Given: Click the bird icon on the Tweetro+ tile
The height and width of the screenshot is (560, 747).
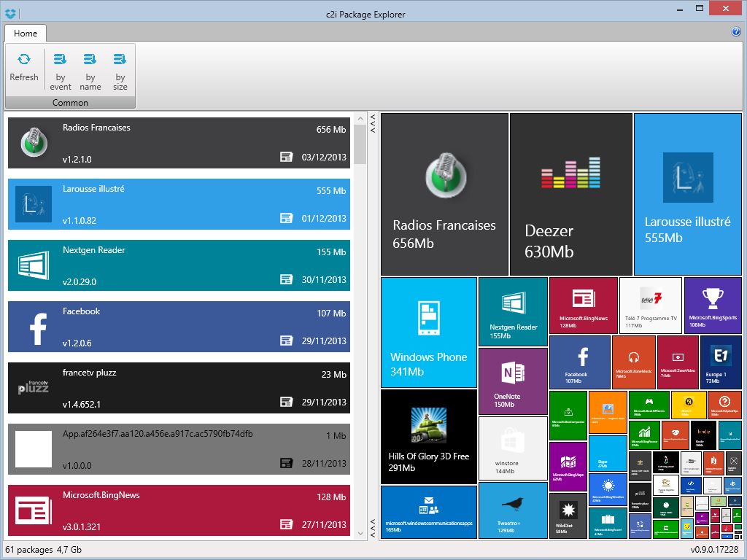Looking at the screenshot, I should (513, 504).
